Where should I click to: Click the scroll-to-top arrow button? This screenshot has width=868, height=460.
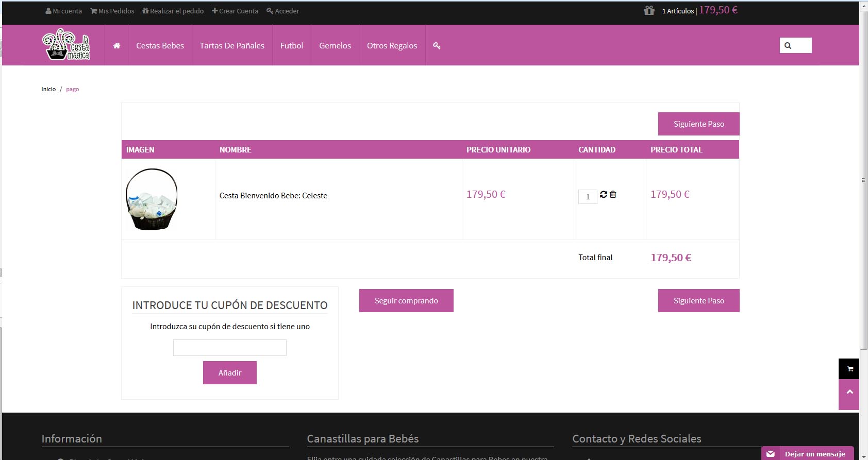click(849, 395)
